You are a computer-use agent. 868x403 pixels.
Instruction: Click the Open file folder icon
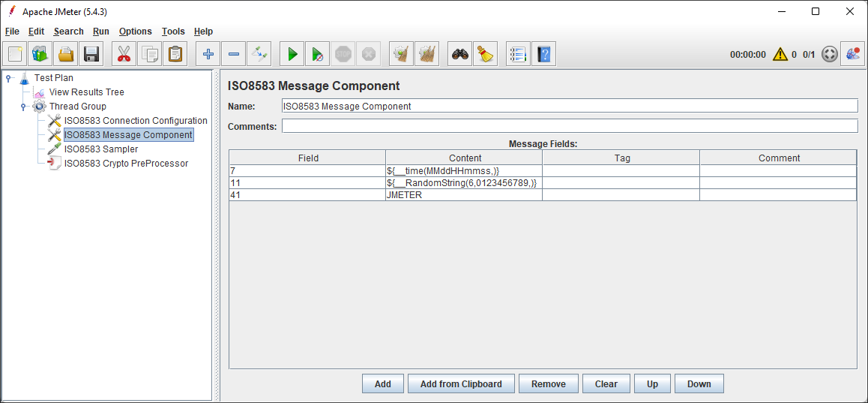tap(66, 54)
